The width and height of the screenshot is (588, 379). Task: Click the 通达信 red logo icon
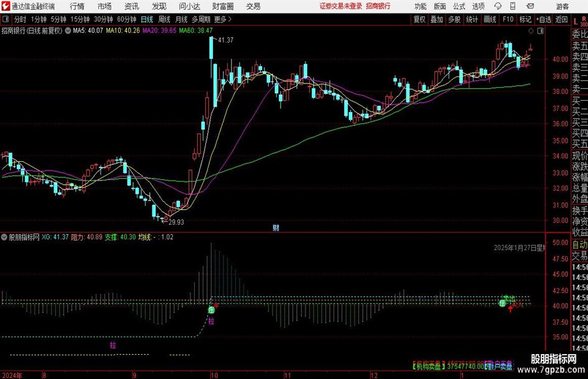pos(6,6)
